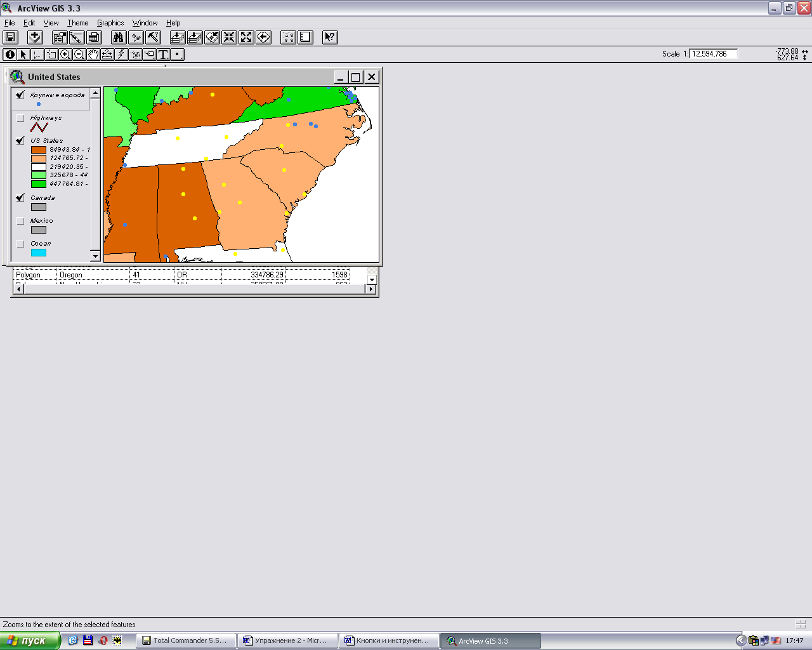Screen dimensions: 812x650
Task: Click the US Highways theme name
Action: click(x=46, y=118)
